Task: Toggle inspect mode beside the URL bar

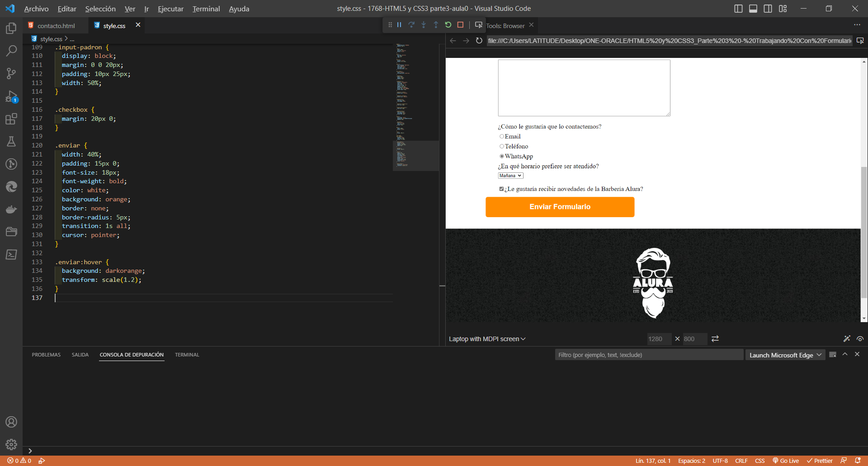Action: (x=860, y=41)
